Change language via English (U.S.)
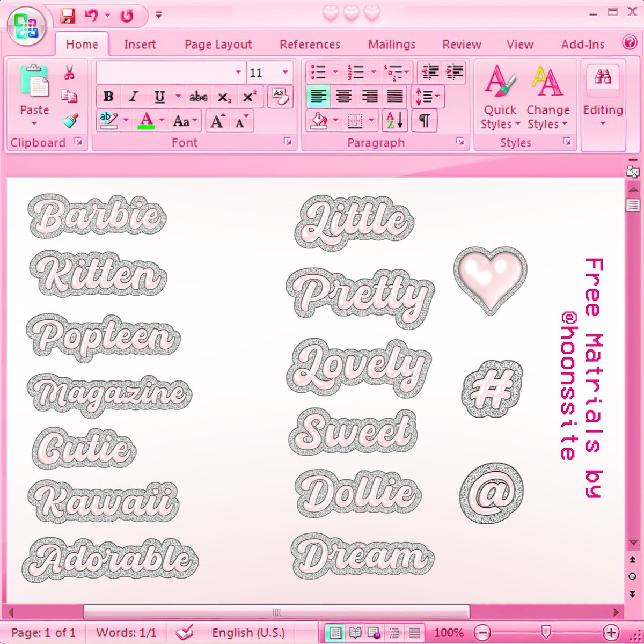644x644 pixels. tap(248, 632)
